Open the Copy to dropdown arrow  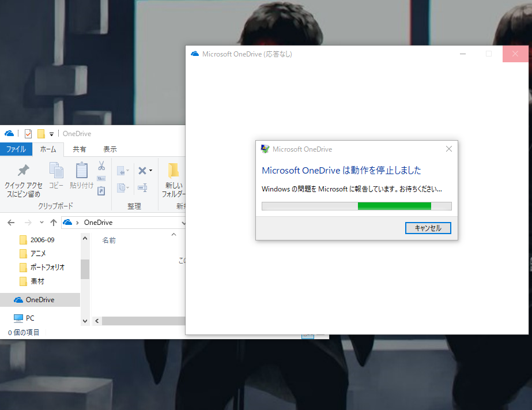tap(128, 187)
